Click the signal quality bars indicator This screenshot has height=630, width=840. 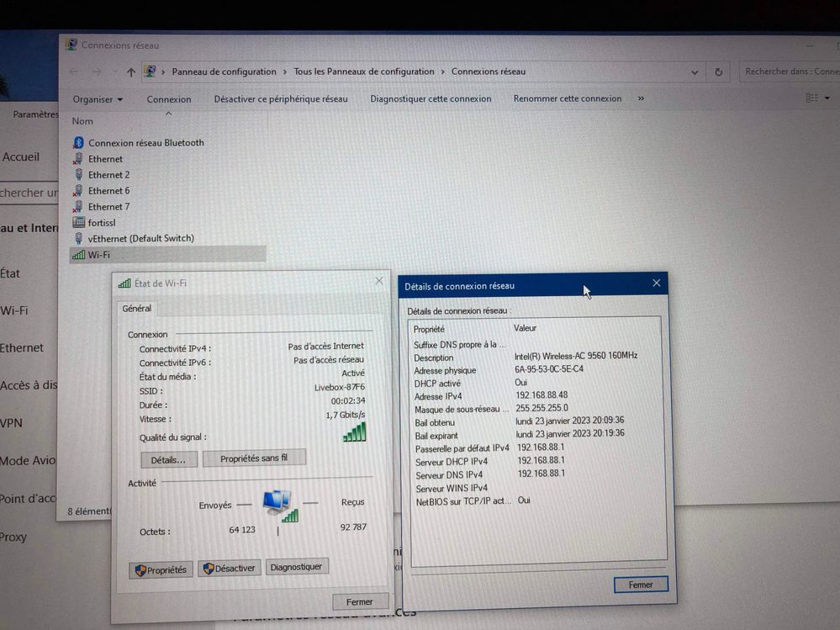(355, 433)
